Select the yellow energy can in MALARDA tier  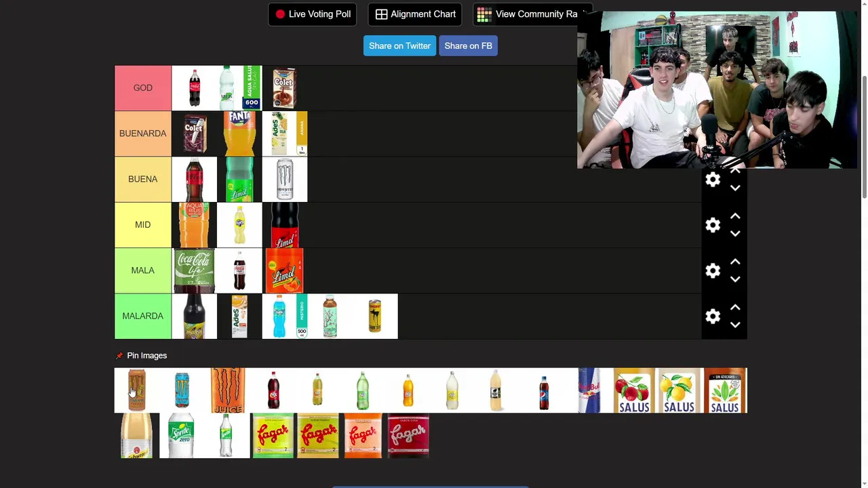[x=375, y=316]
